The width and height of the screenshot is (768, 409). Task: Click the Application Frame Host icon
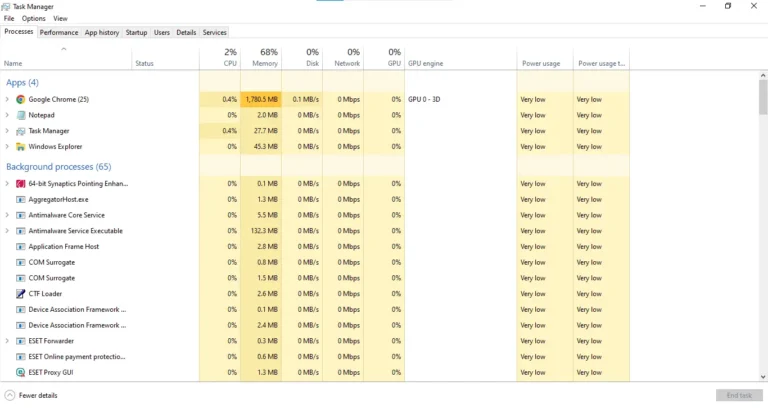(21, 246)
